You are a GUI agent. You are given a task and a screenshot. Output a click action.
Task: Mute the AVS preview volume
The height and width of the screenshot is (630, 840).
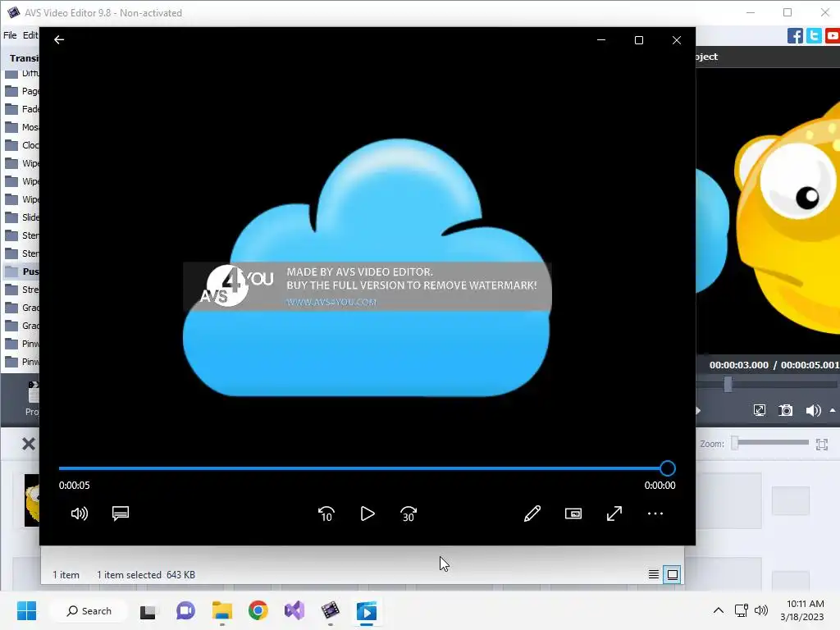pyautogui.click(x=813, y=410)
